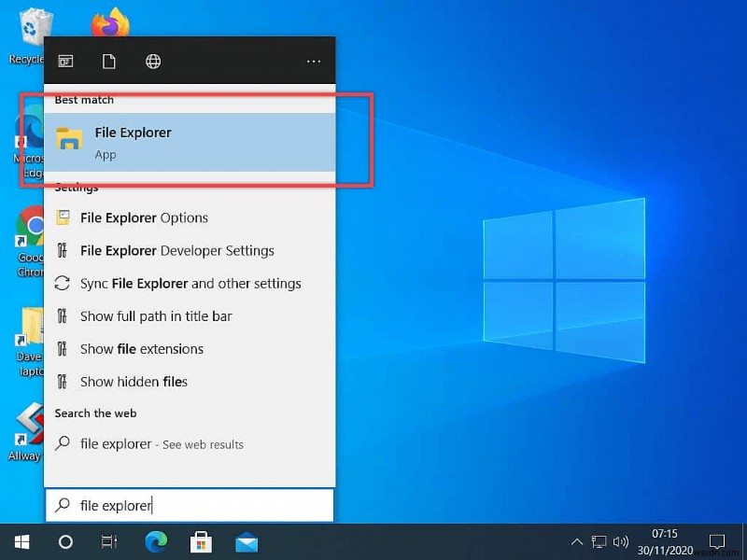This screenshot has width=747, height=560.
Task: Open more search options with ellipsis
Action: (x=313, y=61)
